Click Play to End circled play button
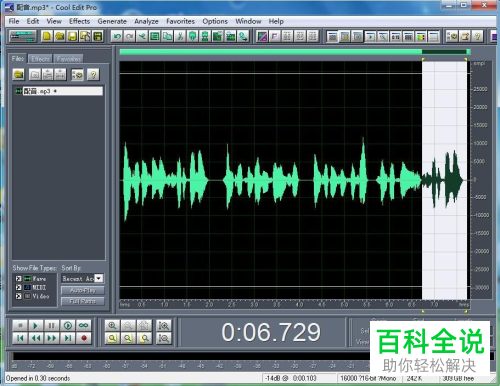 (68, 325)
